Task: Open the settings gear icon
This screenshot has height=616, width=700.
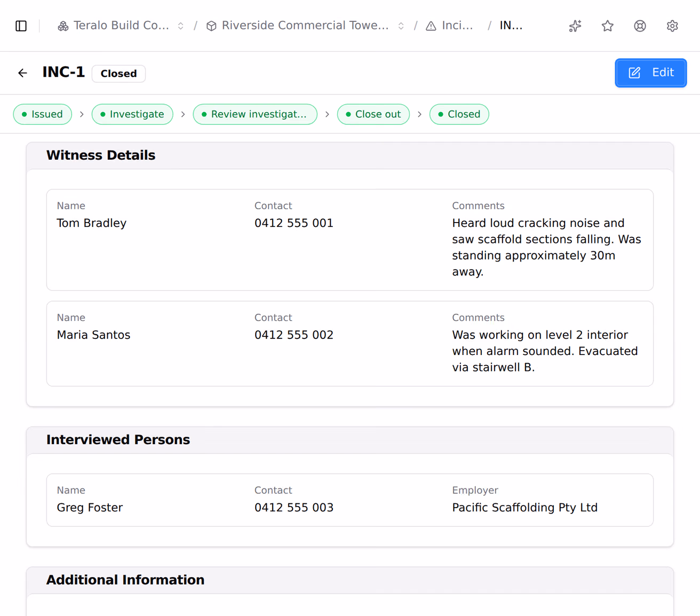Action: tap(673, 26)
